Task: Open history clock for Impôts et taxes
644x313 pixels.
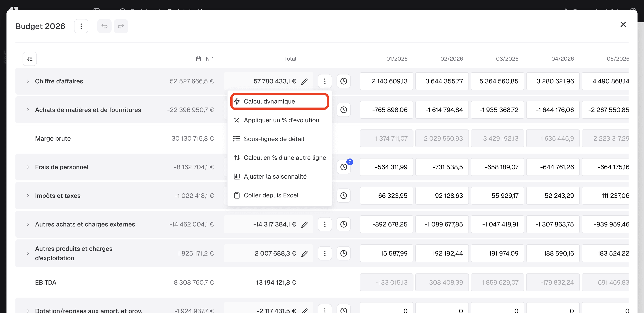Action: pyautogui.click(x=343, y=195)
